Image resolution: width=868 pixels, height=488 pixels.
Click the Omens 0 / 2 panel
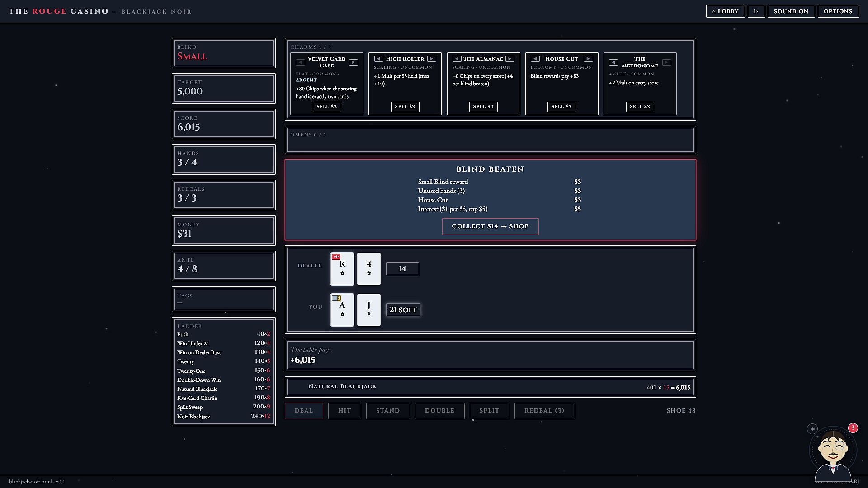pos(491,140)
